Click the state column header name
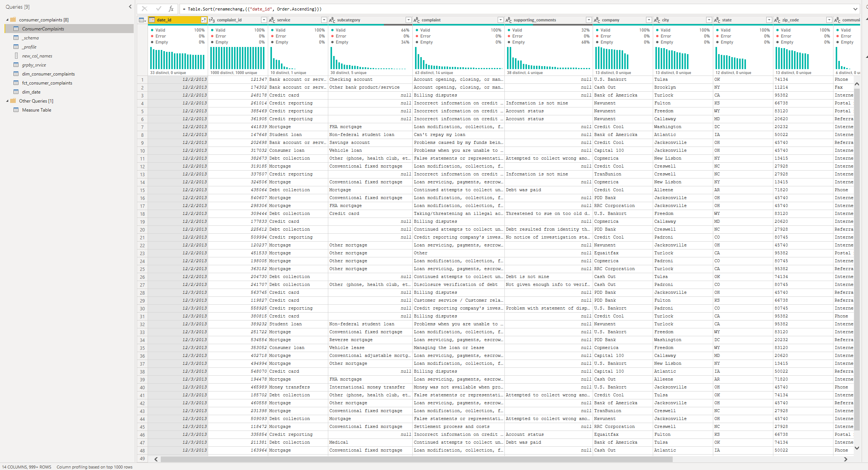 pyautogui.click(x=727, y=20)
